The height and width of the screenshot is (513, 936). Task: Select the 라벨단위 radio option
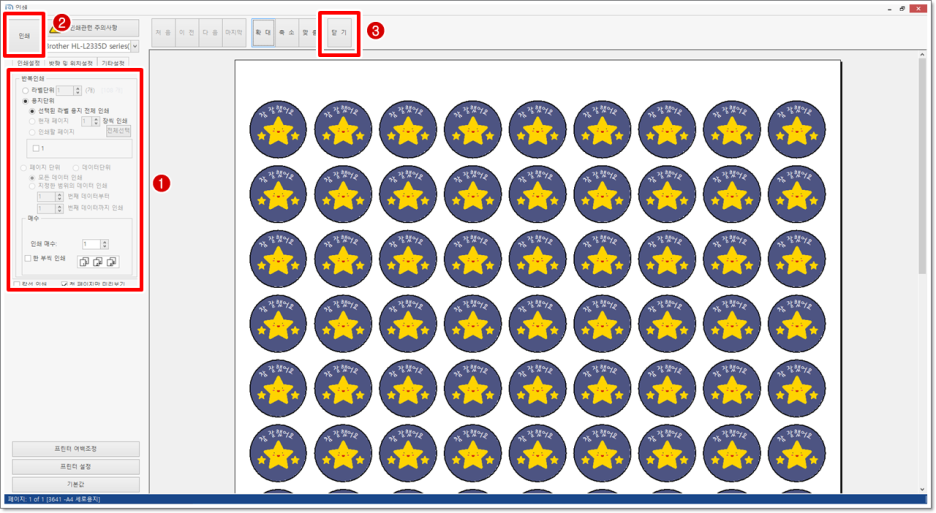(x=26, y=91)
